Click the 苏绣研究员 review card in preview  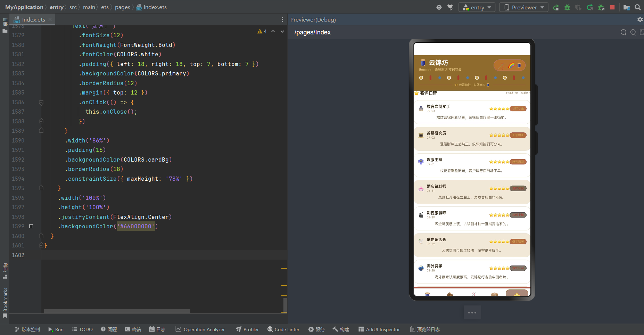(x=472, y=139)
